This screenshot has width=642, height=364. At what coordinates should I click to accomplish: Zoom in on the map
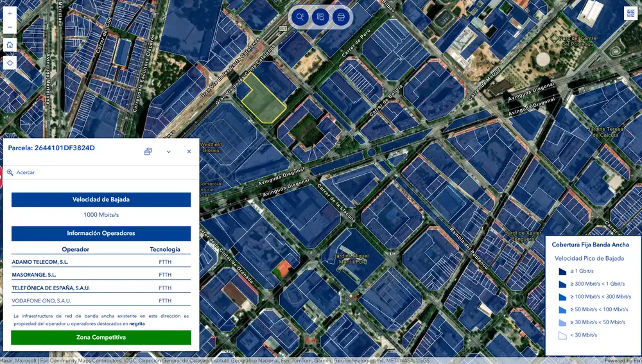click(10, 13)
